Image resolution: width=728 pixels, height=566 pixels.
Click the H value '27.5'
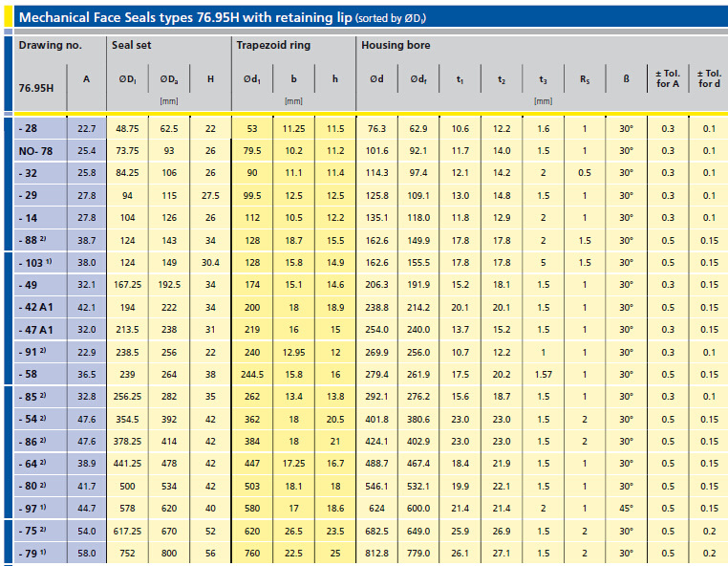(x=210, y=196)
